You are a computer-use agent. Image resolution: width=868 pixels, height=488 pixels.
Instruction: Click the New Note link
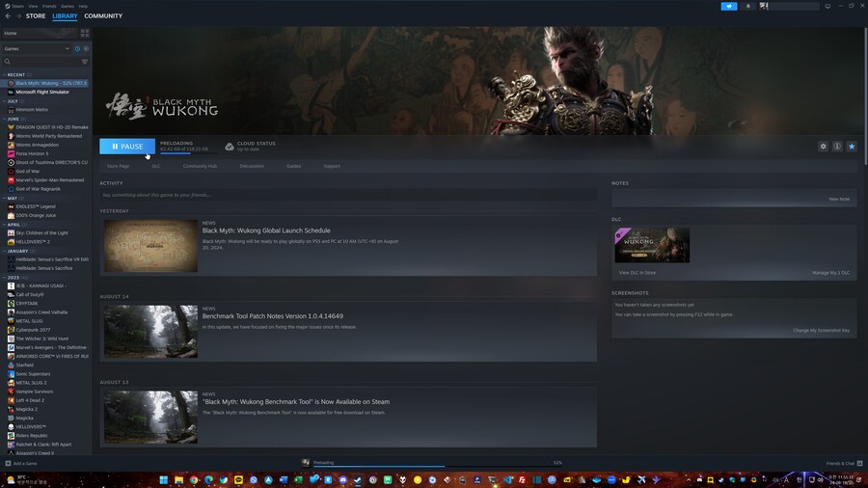[x=839, y=199]
